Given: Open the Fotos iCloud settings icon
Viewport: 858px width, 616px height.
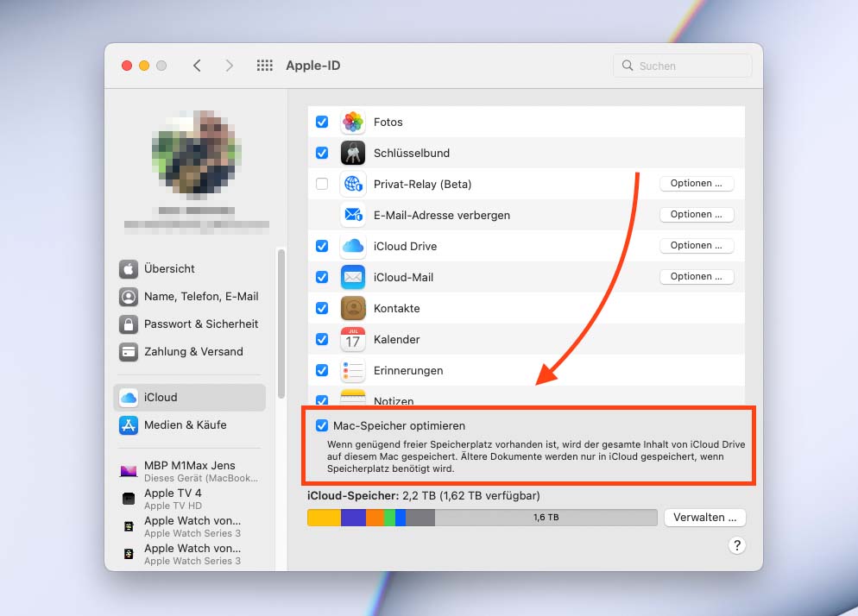Looking at the screenshot, I should (x=352, y=122).
